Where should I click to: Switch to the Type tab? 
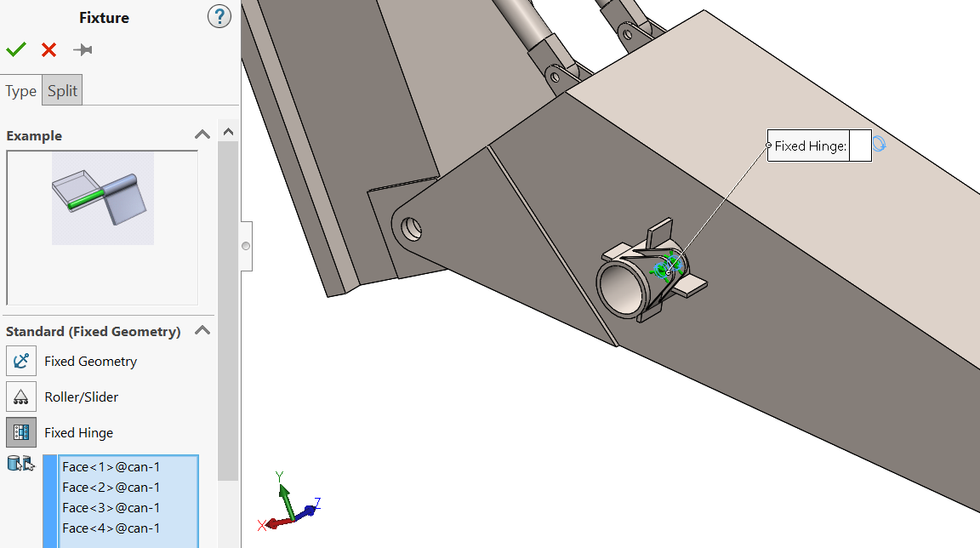pyautogui.click(x=20, y=91)
